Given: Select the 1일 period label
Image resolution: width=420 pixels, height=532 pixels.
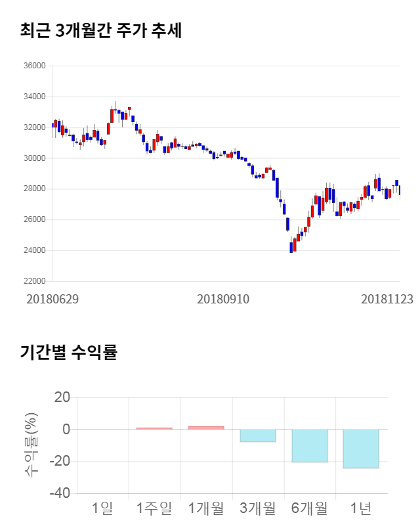Looking at the screenshot, I should pyautogui.click(x=103, y=508).
